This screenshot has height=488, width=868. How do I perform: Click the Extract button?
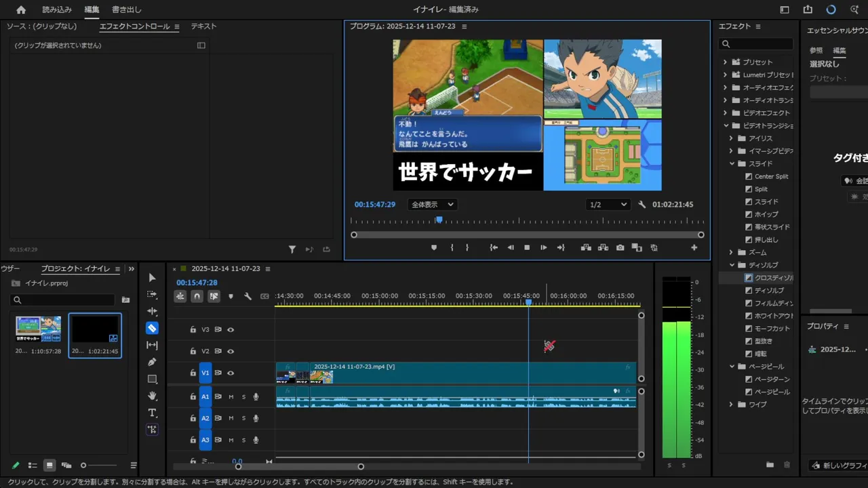pos(602,248)
